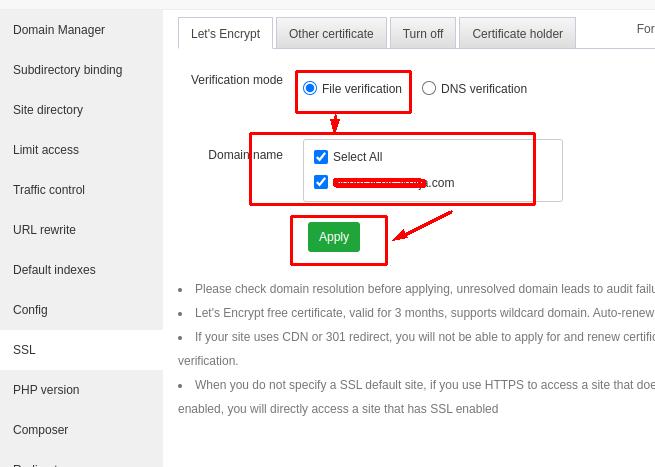Go to Subdirectory binding settings
Viewport: 655px width, 467px height.
pos(68,70)
